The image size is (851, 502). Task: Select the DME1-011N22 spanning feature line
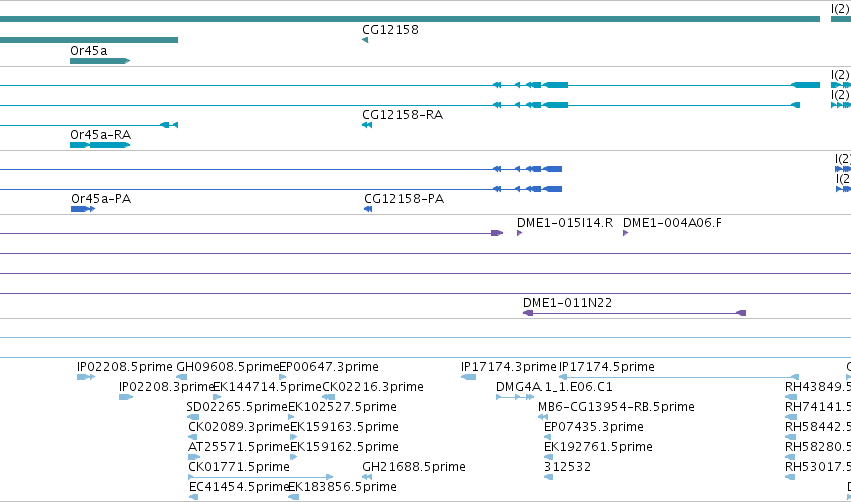click(x=634, y=313)
